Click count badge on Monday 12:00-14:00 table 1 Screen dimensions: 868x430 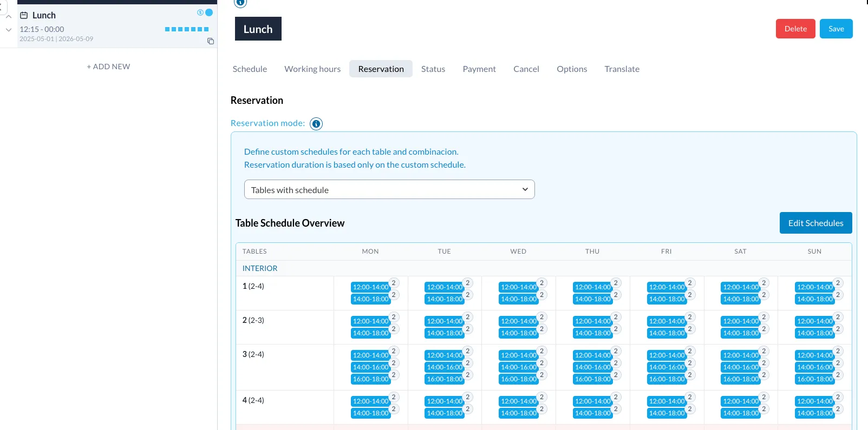pos(394,283)
